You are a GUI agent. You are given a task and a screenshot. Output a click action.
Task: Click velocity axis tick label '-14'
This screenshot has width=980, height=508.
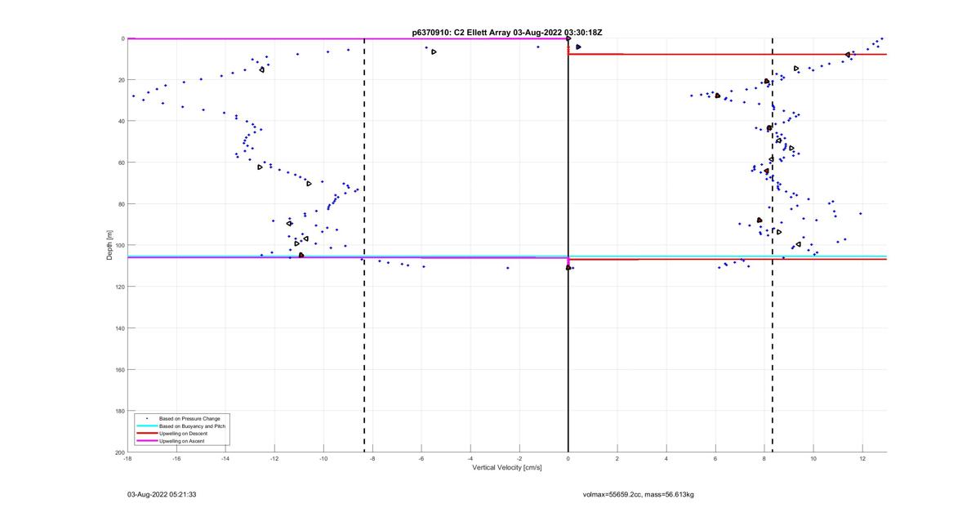(x=225, y=459)
